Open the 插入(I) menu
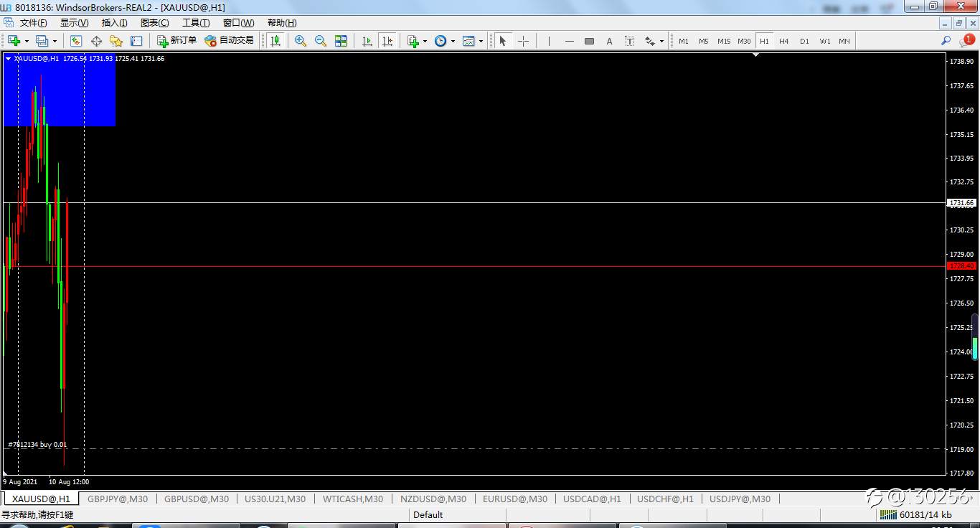Viewport: 980px width, 528px height. [x=114, y=23]
